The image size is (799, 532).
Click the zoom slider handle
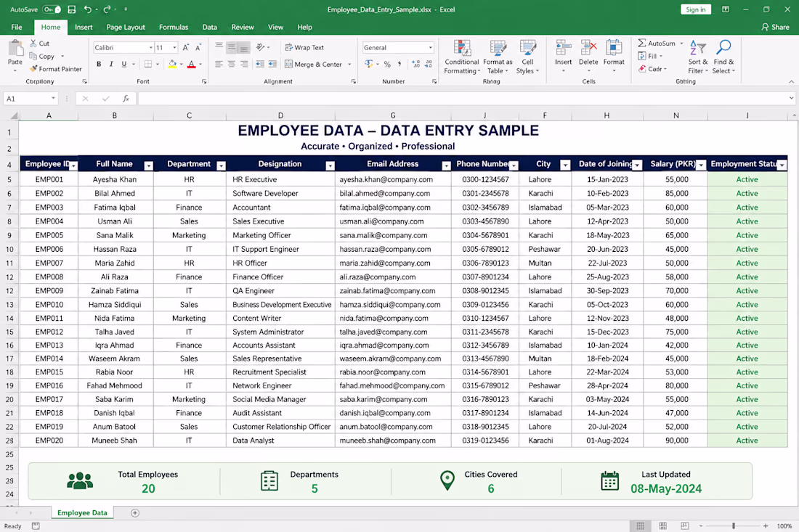[x=734, y=525]
